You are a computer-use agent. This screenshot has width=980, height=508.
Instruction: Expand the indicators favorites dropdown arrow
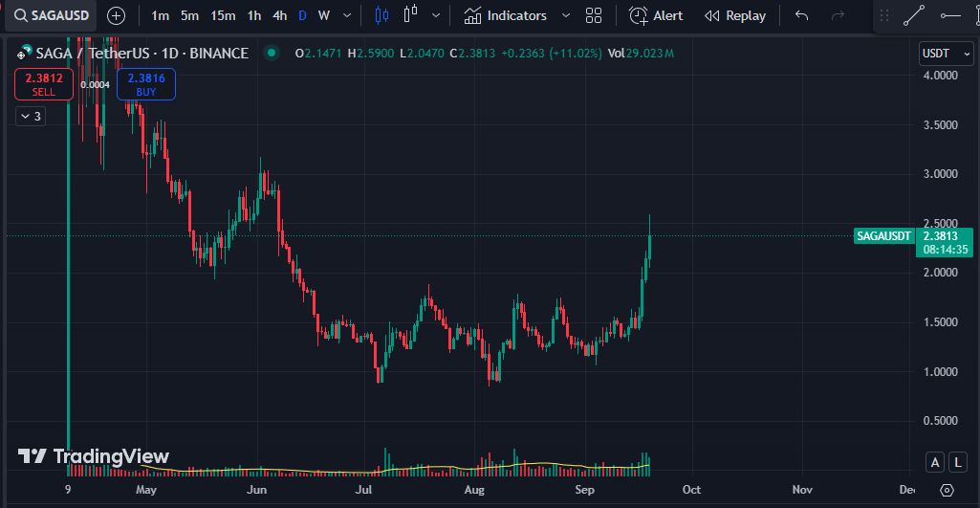[566, 15]
